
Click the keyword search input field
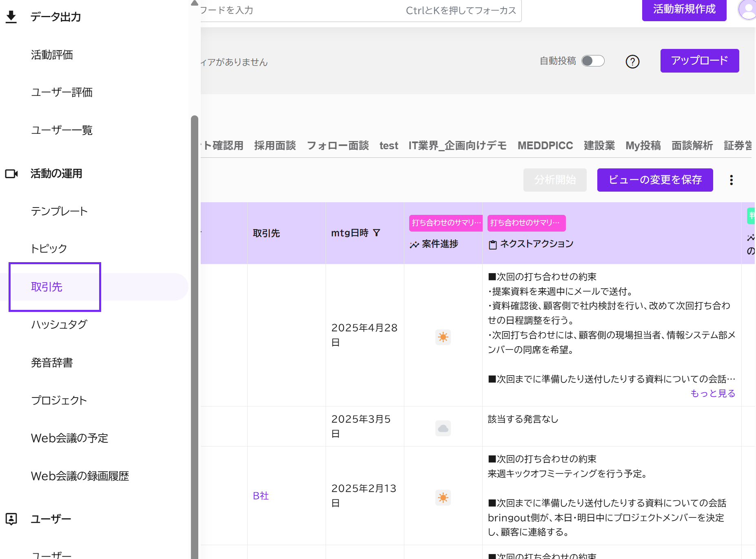302,10
